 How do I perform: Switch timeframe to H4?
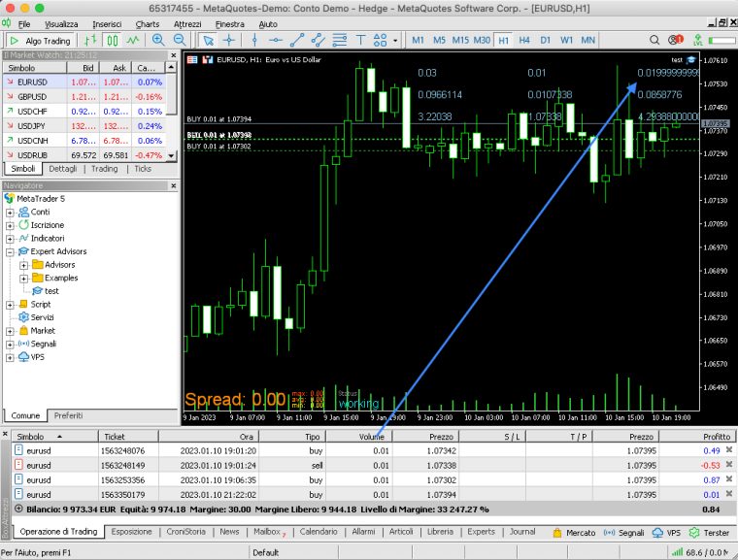point(524,41)
